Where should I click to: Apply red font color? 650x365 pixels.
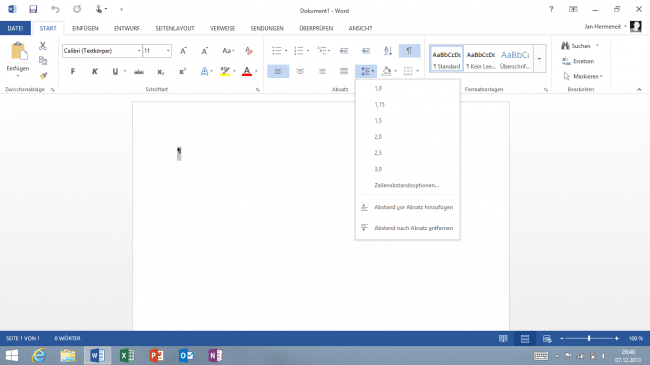(247, 71)
